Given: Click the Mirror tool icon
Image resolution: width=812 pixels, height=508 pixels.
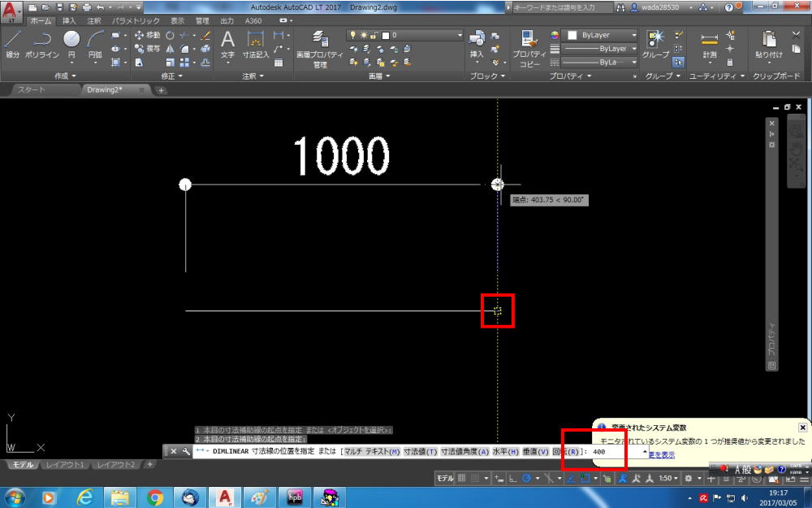Looking at the screenshot, I should click(x=170, y=49).
